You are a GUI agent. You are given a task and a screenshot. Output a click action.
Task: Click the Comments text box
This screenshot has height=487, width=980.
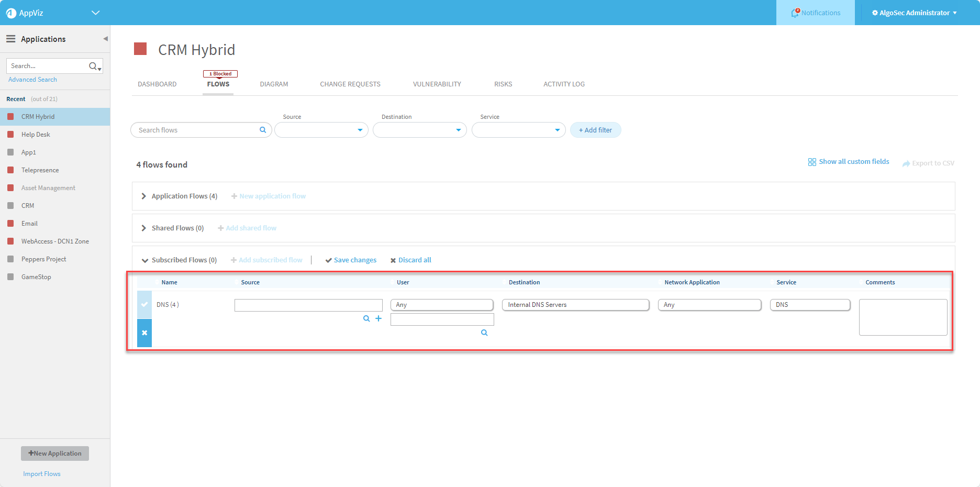pyautogui.click(x=903, y=317)
